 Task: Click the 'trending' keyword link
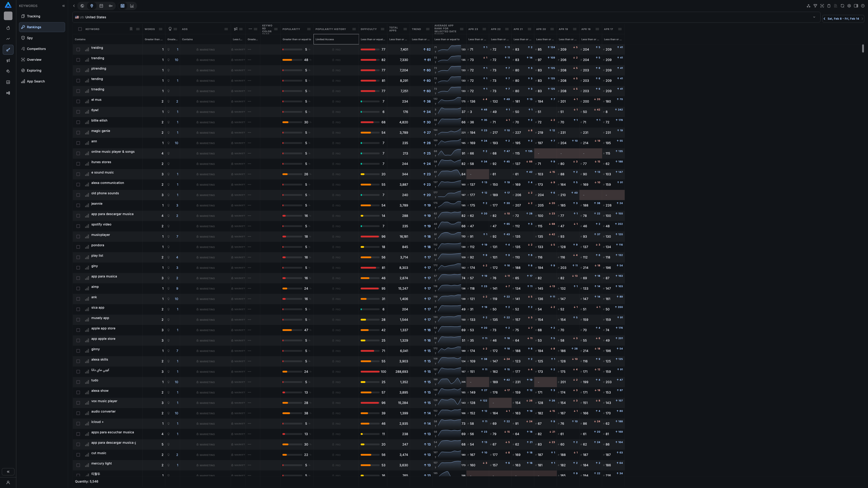(x=98, y=58)
